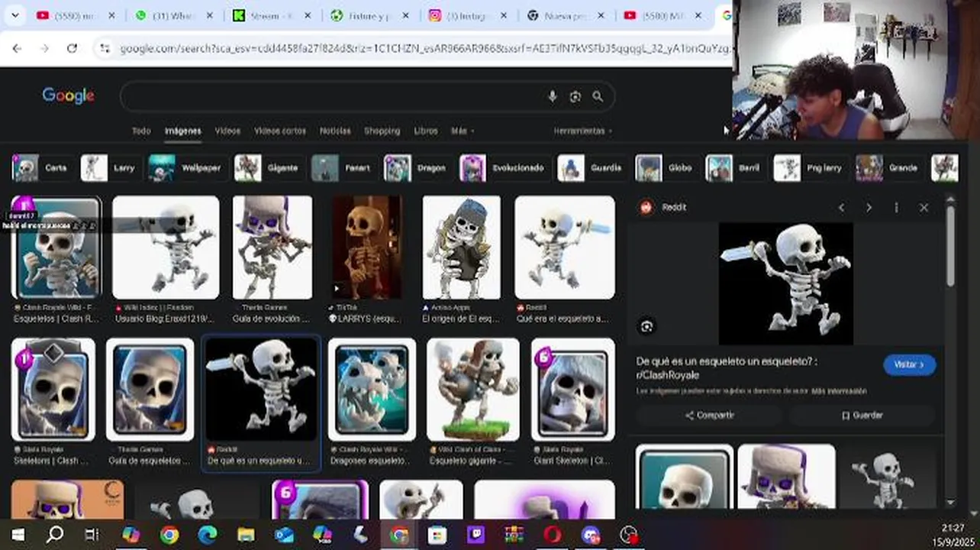980x550 pixels.
Task: Select the Libros search tab
Action: pyautogui.click(x=426, y=131)
